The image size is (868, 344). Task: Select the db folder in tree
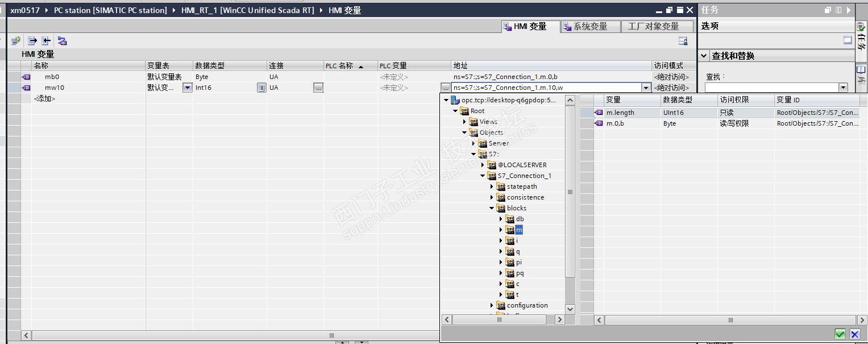pos(515,219)
